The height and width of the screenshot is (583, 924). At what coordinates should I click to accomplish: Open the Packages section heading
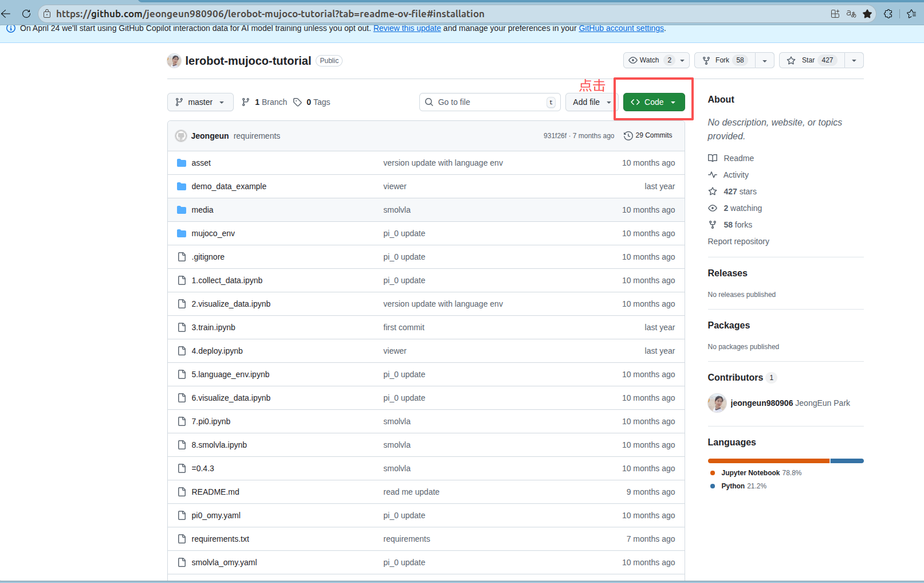coord(729,326)
